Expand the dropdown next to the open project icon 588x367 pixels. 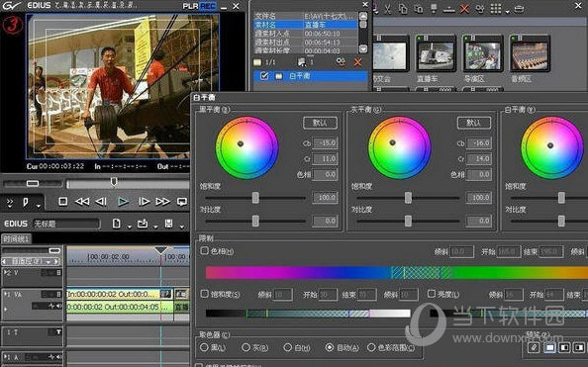tap(155, 227)
